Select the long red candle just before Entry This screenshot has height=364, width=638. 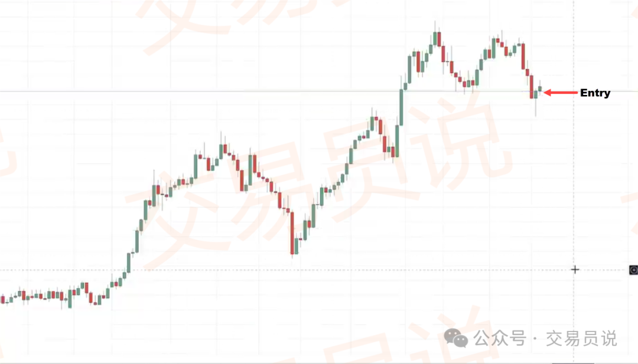click(x=532, y=87)
